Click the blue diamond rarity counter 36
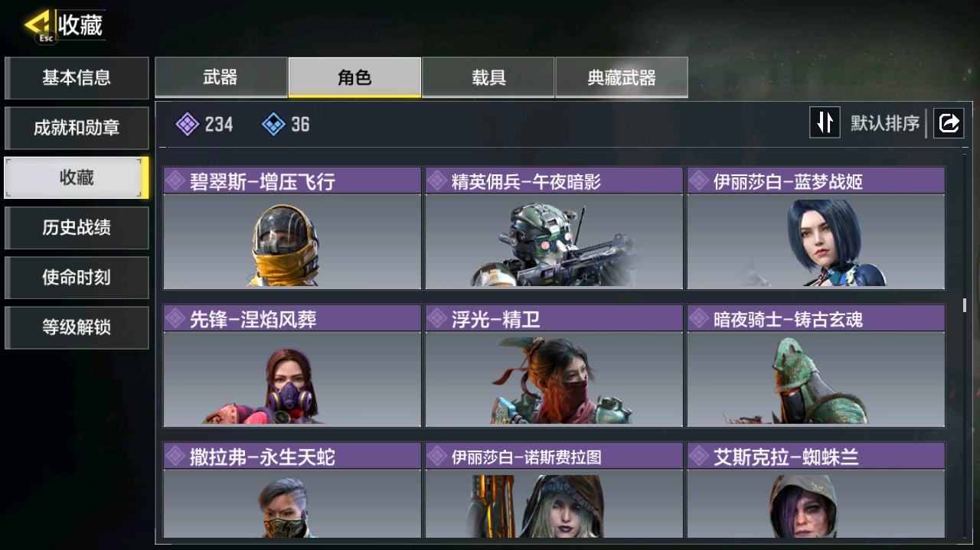This screenshot has width=980, height=550. pos(286,124)
